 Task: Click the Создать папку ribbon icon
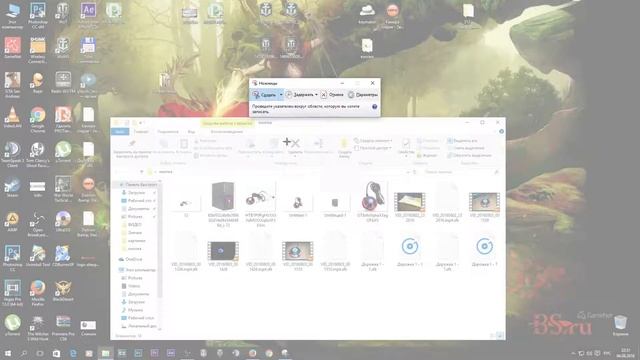(344, 143)
